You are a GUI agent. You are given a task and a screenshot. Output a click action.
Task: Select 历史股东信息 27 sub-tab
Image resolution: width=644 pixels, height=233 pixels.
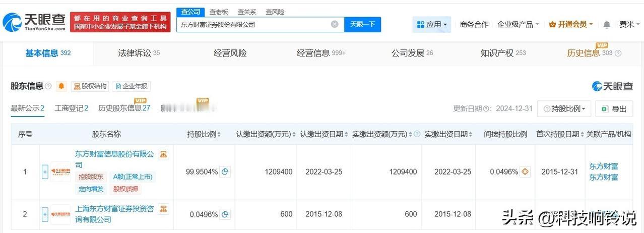tap(124, 108)
